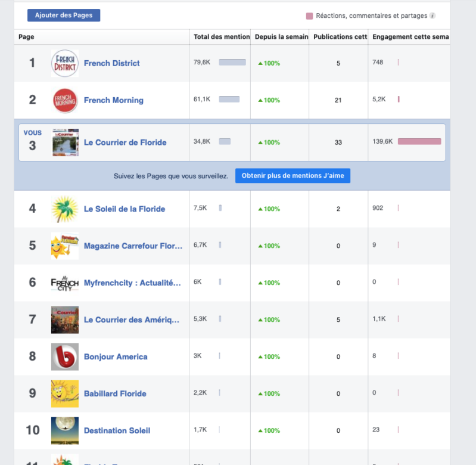Image resolution: width=476 pixels, height=465 pixels.
Task: Click Le Soleil de la Floride palm icon
Action: [65, 209]
